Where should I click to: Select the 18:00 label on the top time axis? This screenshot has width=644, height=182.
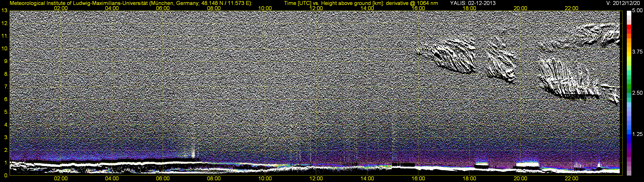[469, 8]
